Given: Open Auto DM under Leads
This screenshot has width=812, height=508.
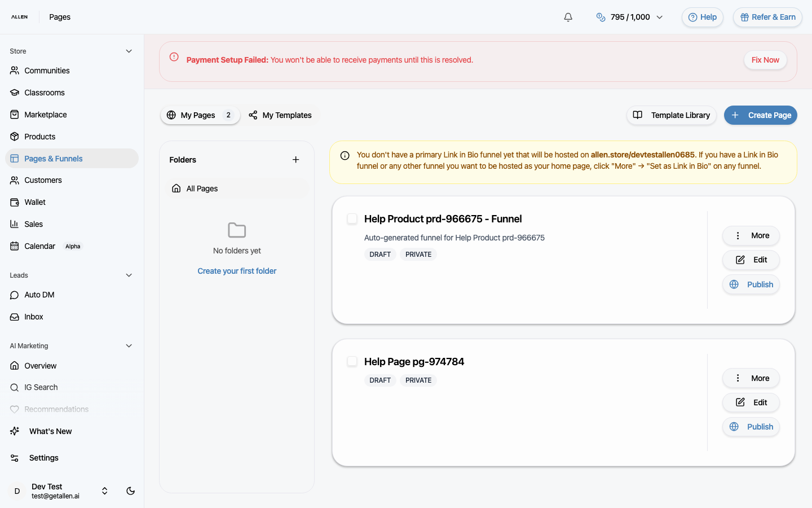Looking at the screenshot, I should pyautogui.click(x=39, y=295).
